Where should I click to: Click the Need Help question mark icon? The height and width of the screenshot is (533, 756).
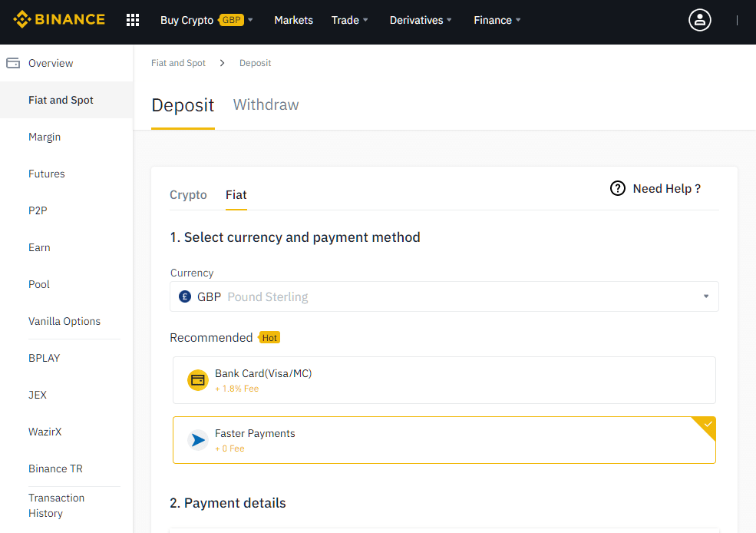pos(618,189)
